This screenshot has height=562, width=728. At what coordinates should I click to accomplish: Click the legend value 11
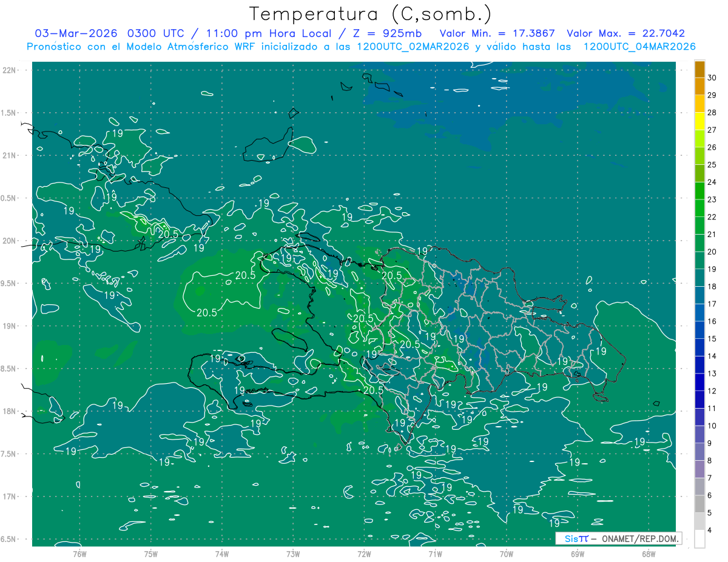(x=712, y=409)
